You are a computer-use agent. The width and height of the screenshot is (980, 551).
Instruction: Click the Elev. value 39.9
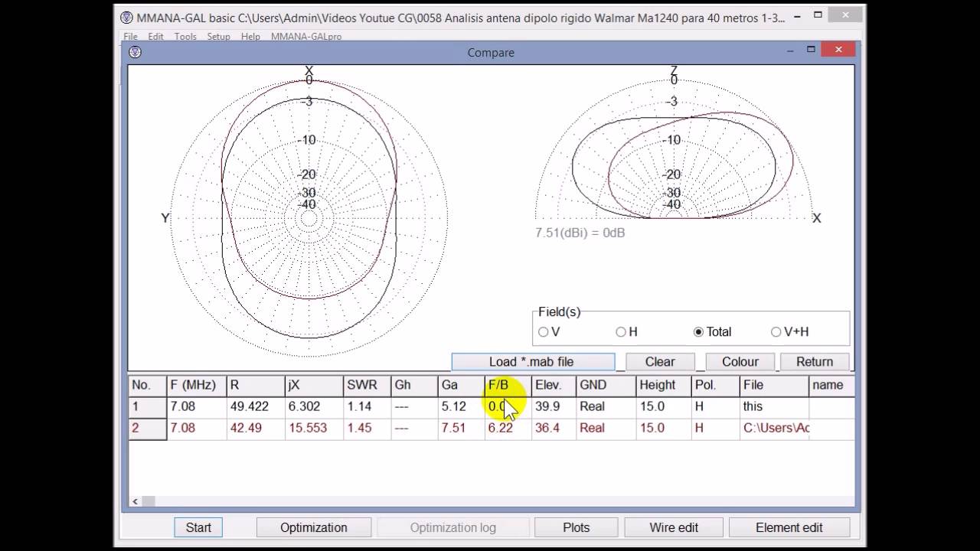[x=547, y=406]
